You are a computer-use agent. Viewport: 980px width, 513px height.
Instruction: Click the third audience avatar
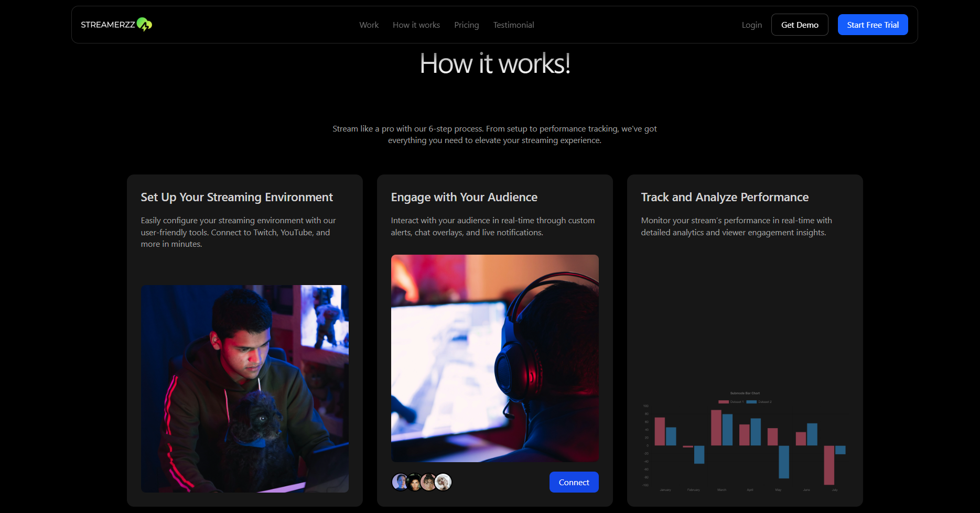(429, 482)
